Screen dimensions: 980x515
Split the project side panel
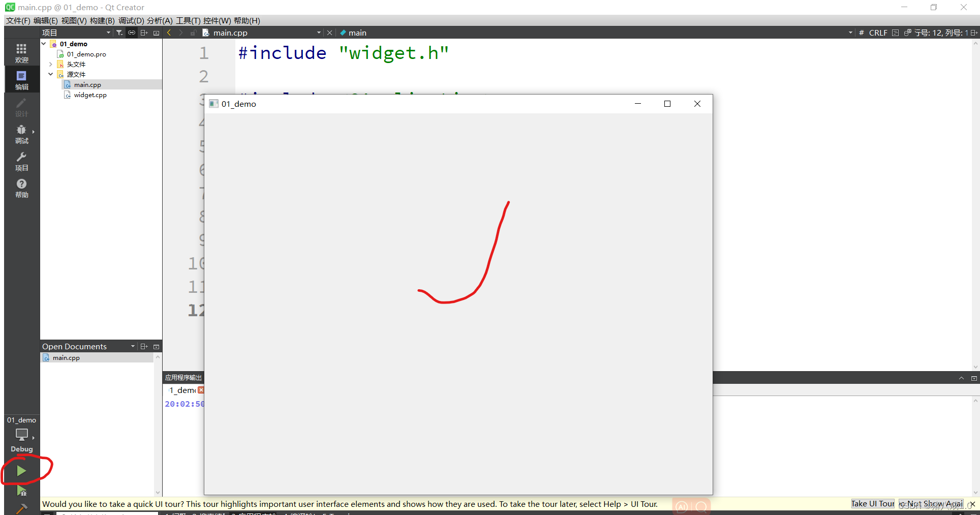(144, 33)
